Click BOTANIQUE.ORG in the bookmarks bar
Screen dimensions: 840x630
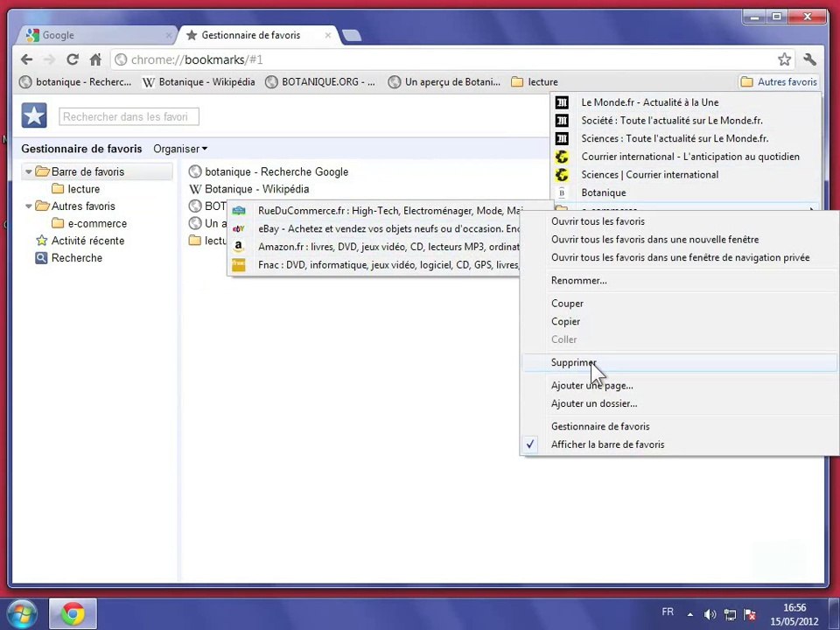[320, 82]
